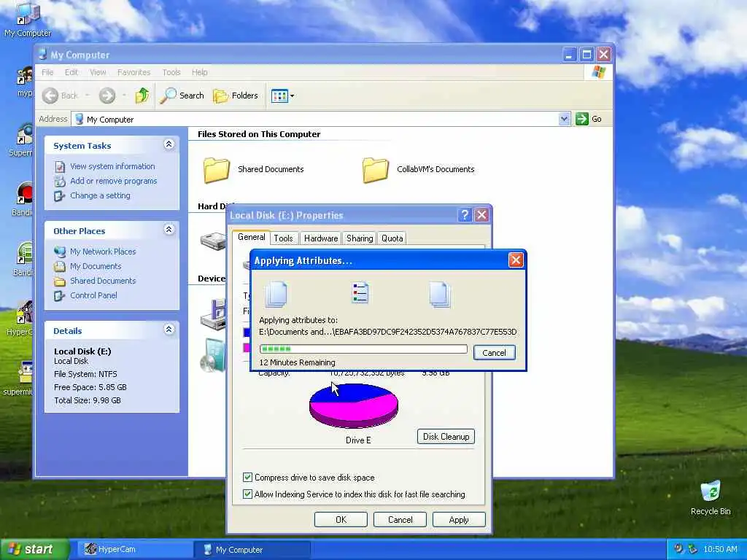Click the Drive E pie chart
This screenshot has height=560, width=747.
pyautogui.click(x=354, y=405)
